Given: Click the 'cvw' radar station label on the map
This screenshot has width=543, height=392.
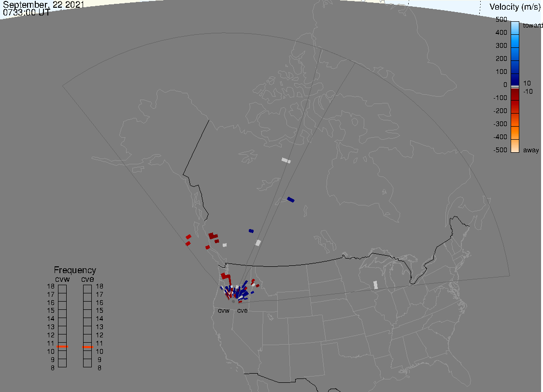Looking at the screenshot, I should 224,310.
